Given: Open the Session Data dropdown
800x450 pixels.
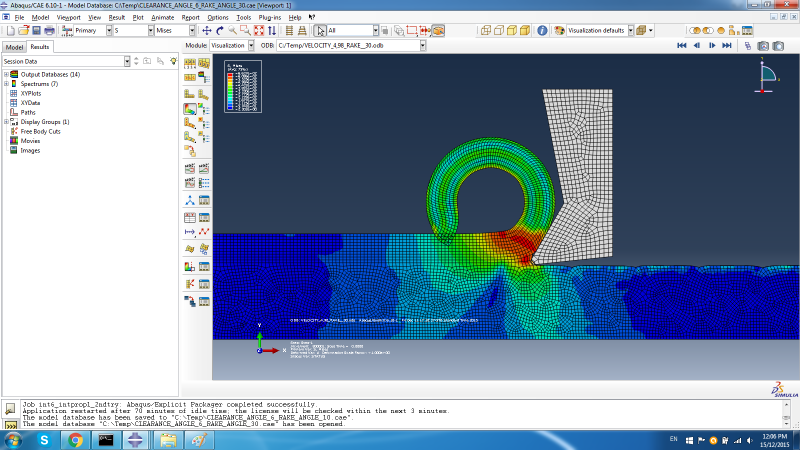Looking at the screenshot, I should click(x=127, y=61).
